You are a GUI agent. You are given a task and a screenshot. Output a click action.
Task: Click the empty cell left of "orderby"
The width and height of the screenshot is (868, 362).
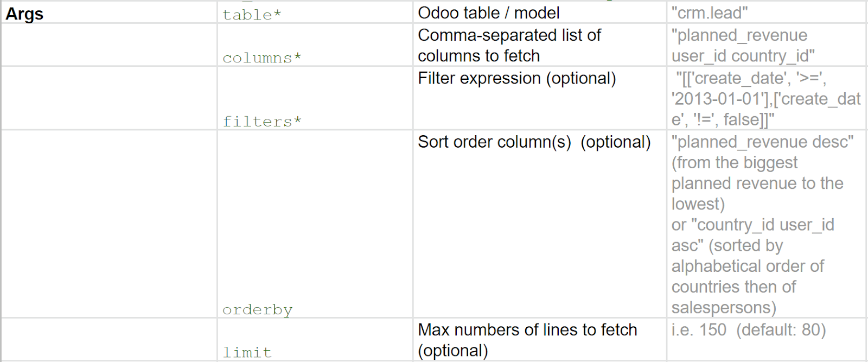(x=108, y=224)
